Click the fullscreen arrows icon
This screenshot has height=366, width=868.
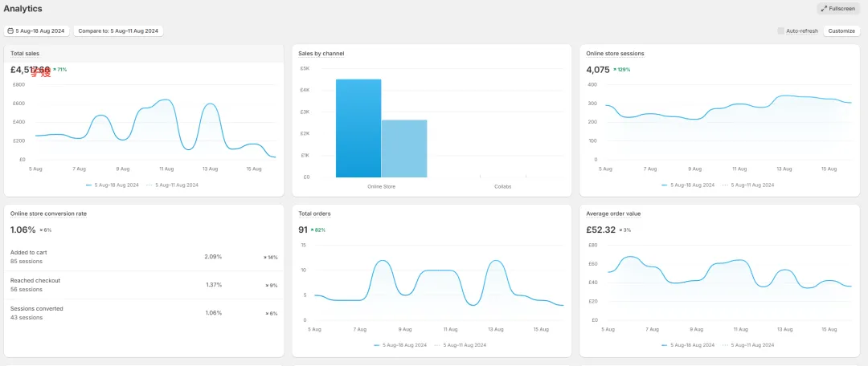[824, 9]
